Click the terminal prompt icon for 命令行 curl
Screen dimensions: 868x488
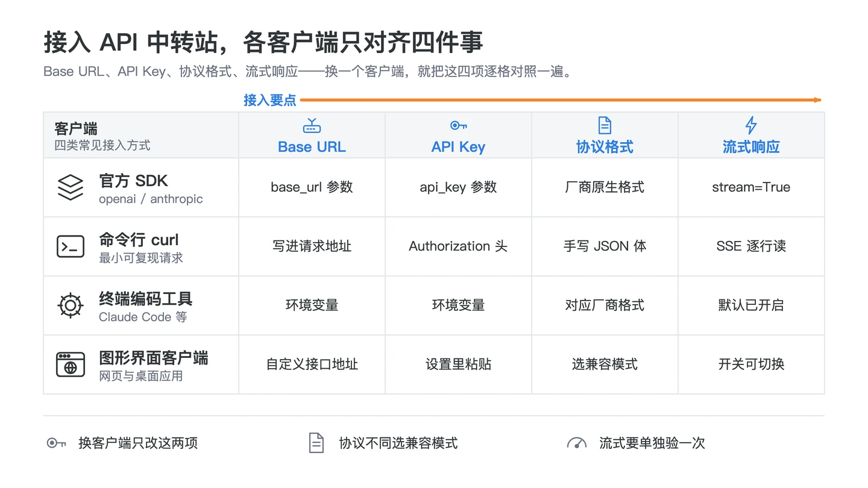(71, 246)
